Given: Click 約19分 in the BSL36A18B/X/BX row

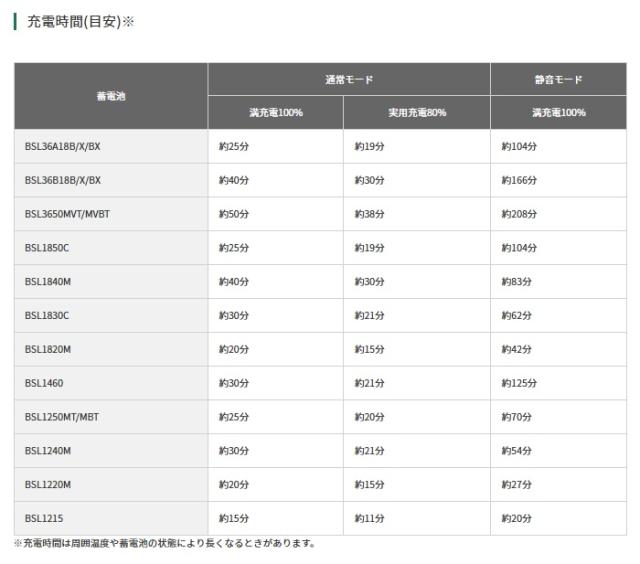Looking at the screenshot, I should click(369, 147).
